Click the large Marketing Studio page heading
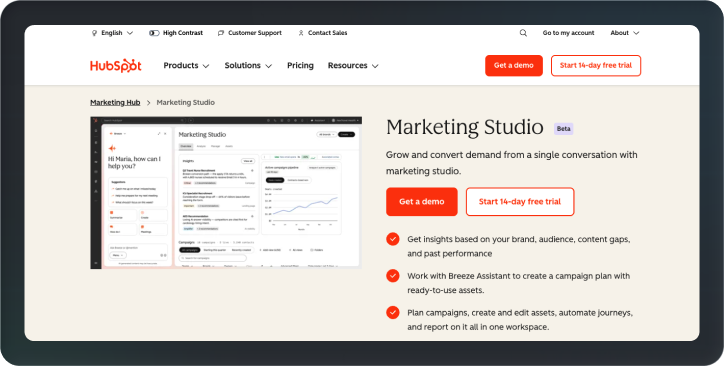This screenshot has height=366, width=724. (x=465, y=127)
